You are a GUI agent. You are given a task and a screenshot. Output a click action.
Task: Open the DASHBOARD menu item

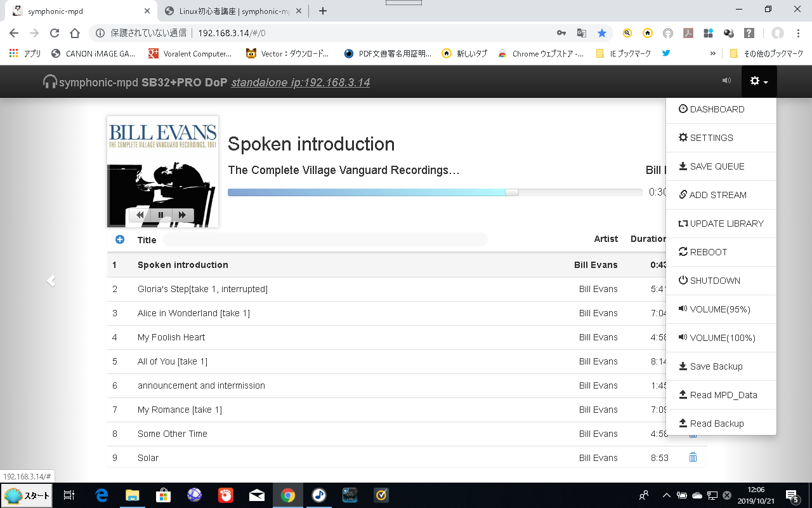tap(717, 109)
